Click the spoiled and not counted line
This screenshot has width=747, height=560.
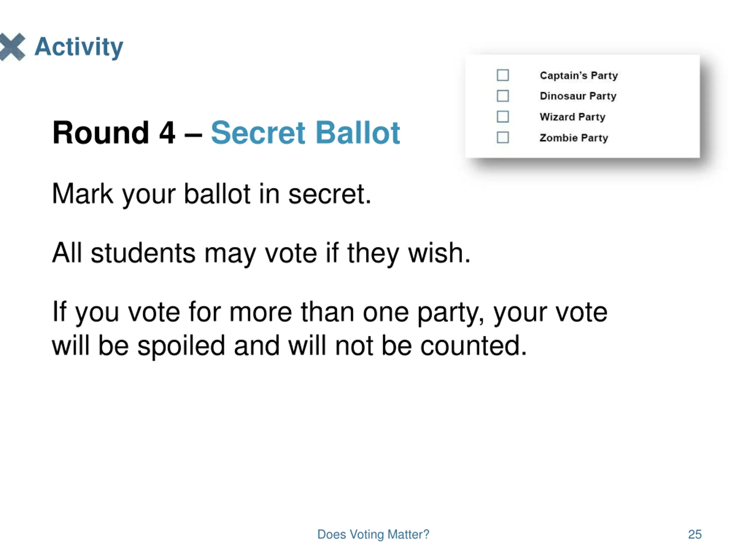(x=289, y=346)
